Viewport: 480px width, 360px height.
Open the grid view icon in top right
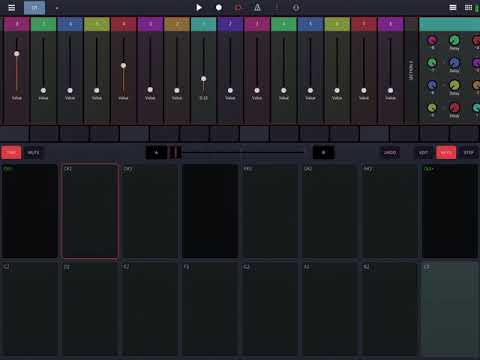pos(468,7)
